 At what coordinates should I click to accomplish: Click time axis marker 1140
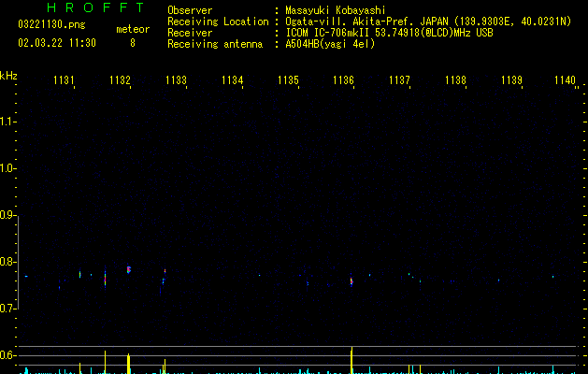click(x=566, y=79)
